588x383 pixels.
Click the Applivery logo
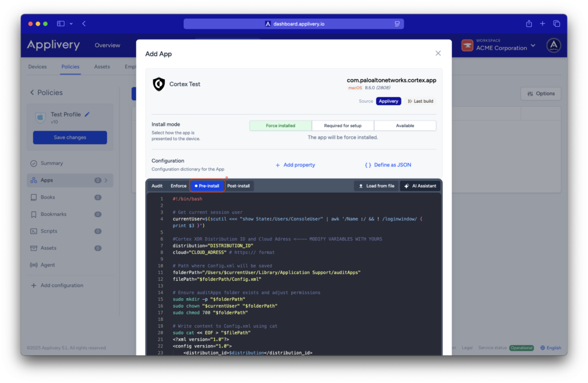click(x=53, y=45)
